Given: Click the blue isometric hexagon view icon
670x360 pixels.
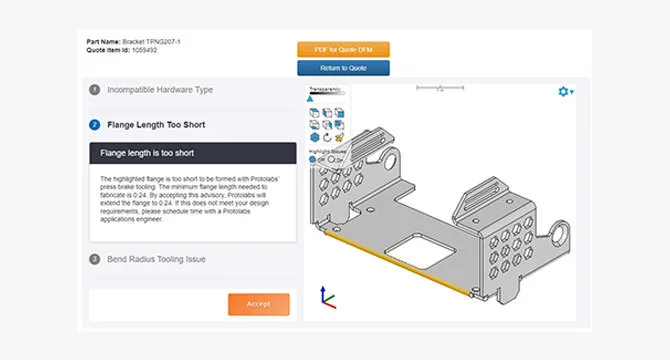Looking at the screenshot, I should coord(314,138).
